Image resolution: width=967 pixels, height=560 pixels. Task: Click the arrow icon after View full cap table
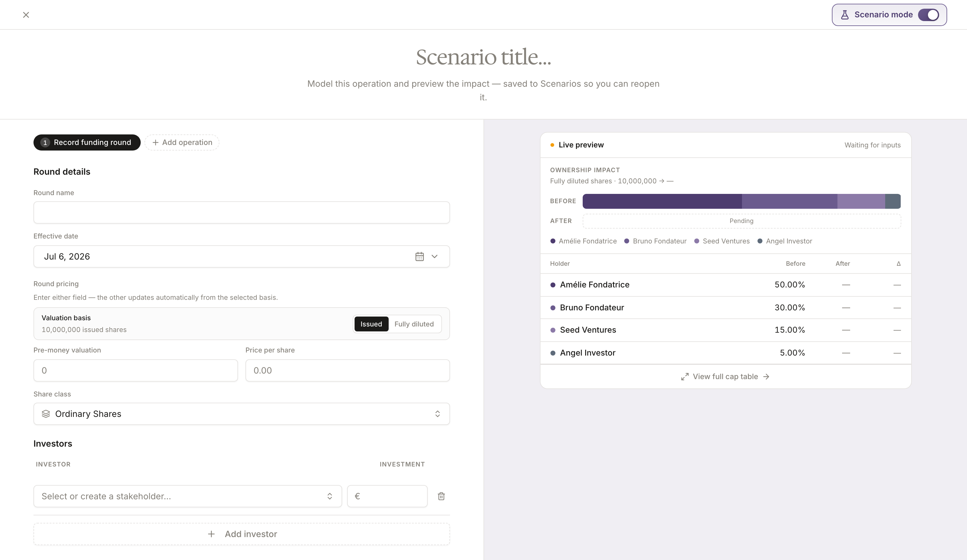click(x=766, y=377)
